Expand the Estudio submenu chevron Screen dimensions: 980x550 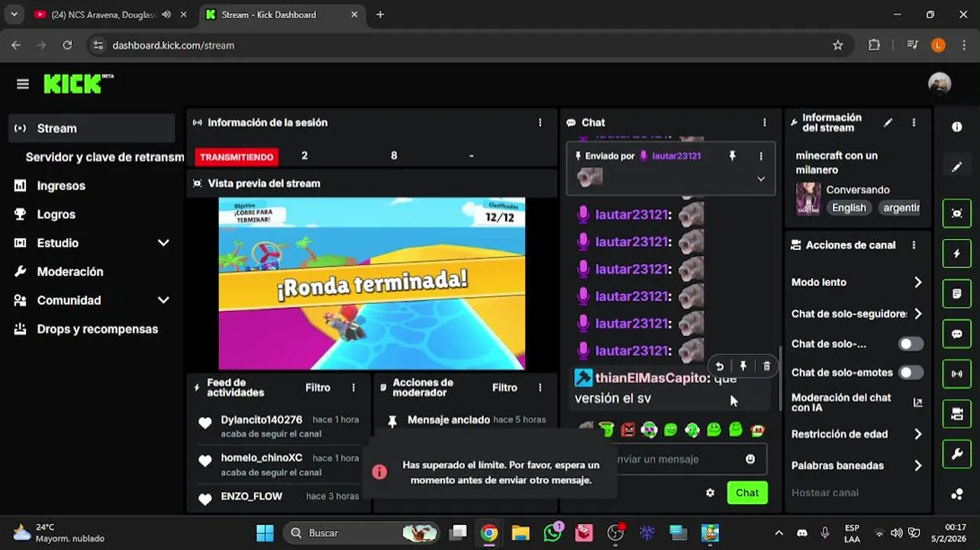click(x=163, y=243)
